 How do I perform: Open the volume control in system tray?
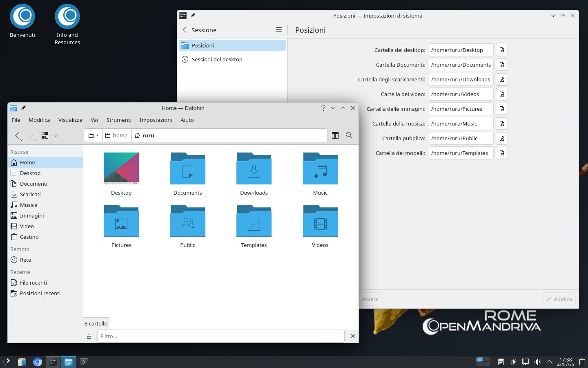[x=537, y=362]
